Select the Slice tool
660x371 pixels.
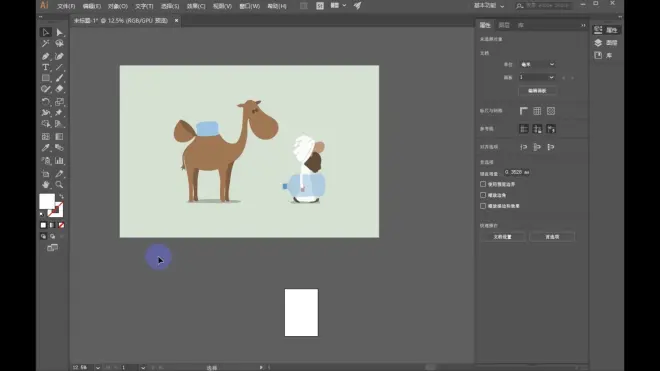pos(59,173)
